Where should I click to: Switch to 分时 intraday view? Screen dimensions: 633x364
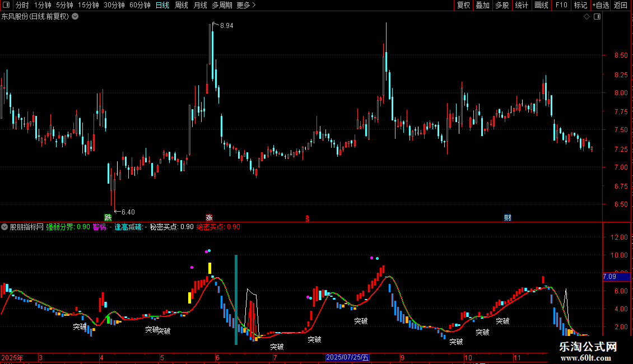click(22, 5)
